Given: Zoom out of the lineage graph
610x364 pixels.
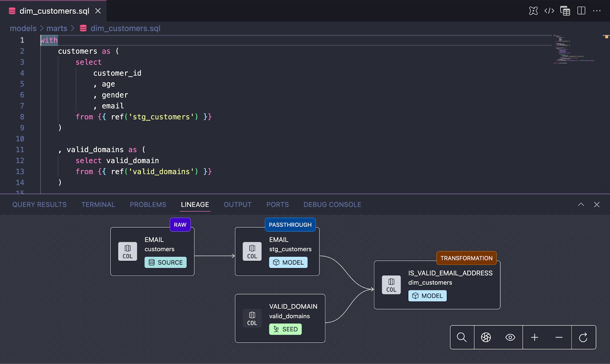Looking at the screenshot, I should click(x=559, y=337).
